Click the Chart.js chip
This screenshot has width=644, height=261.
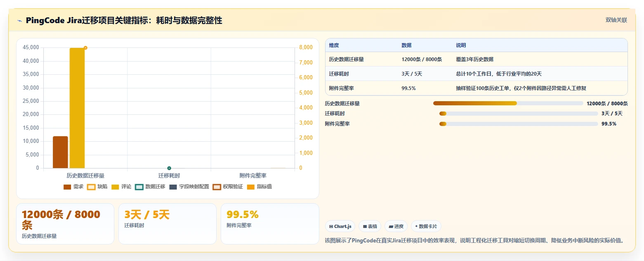340,226
